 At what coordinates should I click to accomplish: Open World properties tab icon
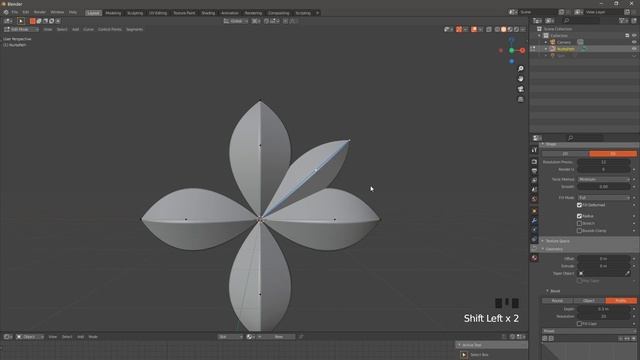(534, 199)
